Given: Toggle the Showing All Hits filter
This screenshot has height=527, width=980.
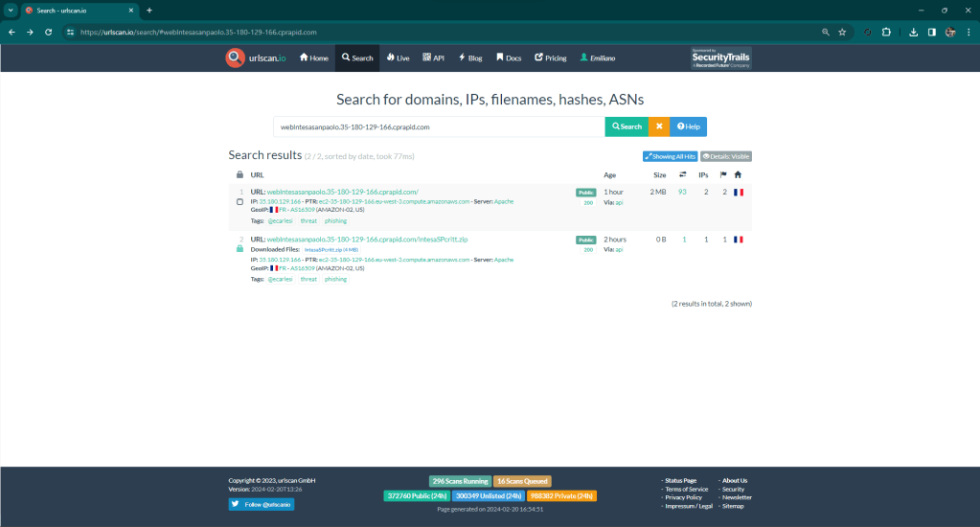Looking at the screenshot, I should click(670, 156).
